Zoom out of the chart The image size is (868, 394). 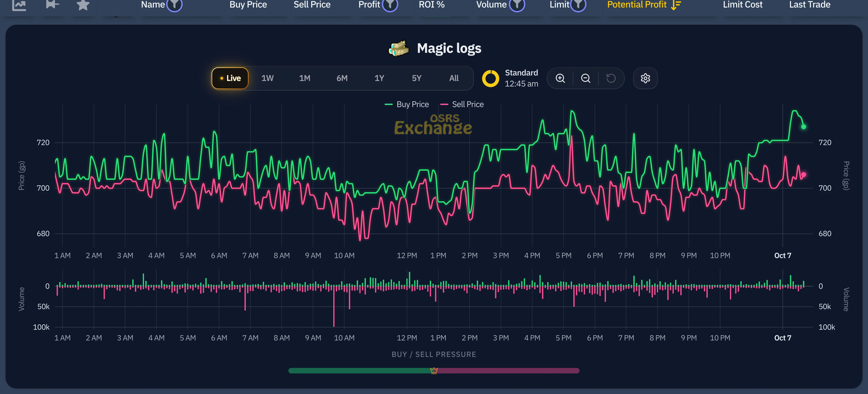[586, 78]
